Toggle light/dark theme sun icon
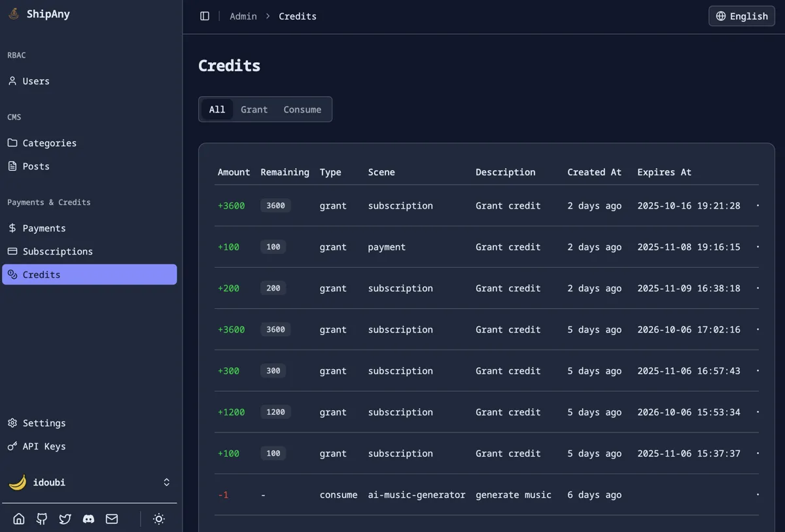The width and height of the screenshot is (785, 532). click(159, 519)
